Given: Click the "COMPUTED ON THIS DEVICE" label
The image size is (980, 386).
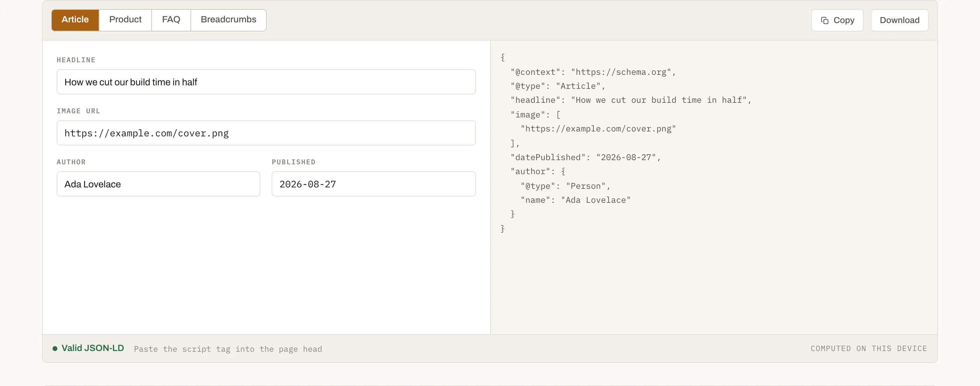Looking at the screenshot, I should pos(869,348).
